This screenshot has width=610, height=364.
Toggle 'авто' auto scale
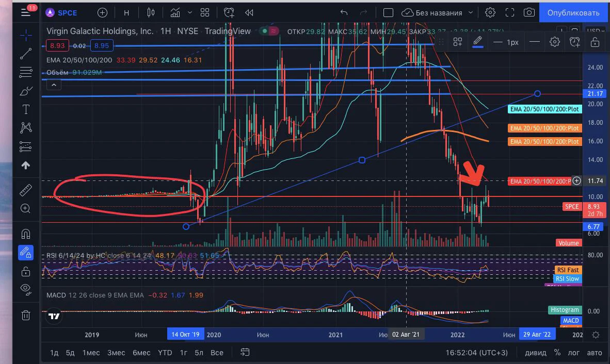click(594, 353)
